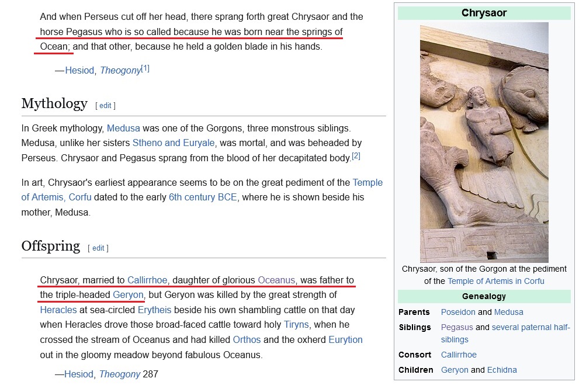Open the Geryon link in Children row

[x=455, y=370]
